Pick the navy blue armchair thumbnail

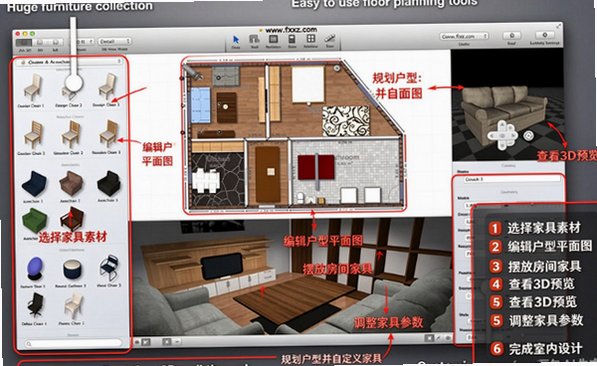34,184
